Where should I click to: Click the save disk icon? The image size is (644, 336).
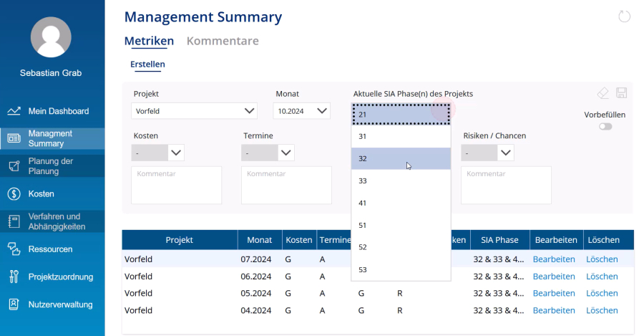click(x=621, y=93)
